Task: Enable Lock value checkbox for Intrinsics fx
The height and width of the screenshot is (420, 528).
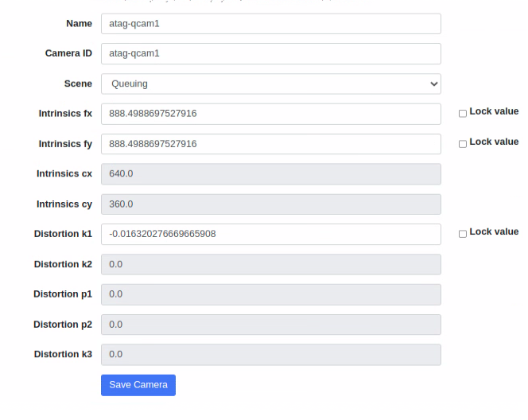Action: coord(463,113)
